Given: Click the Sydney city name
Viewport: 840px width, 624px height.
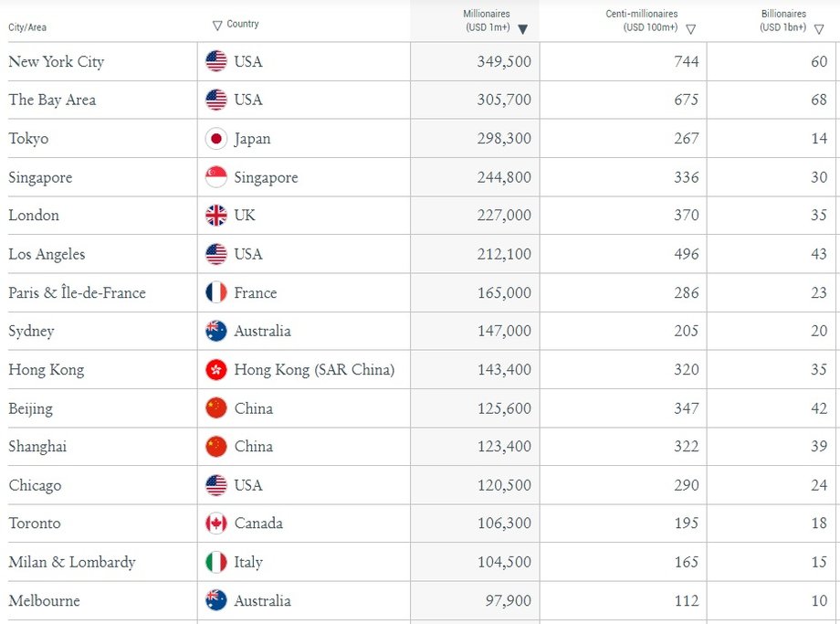Looking at the screenshot, I should click(31, 331).
